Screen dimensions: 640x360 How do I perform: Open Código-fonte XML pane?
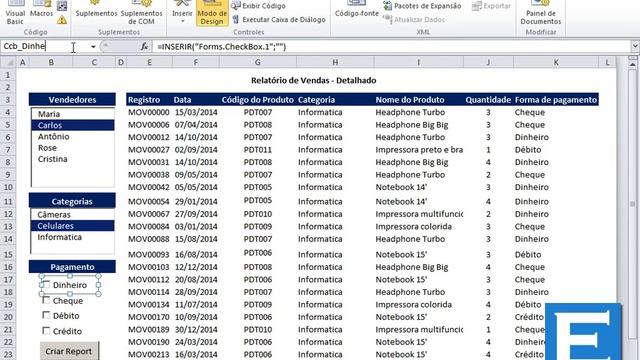356,10
